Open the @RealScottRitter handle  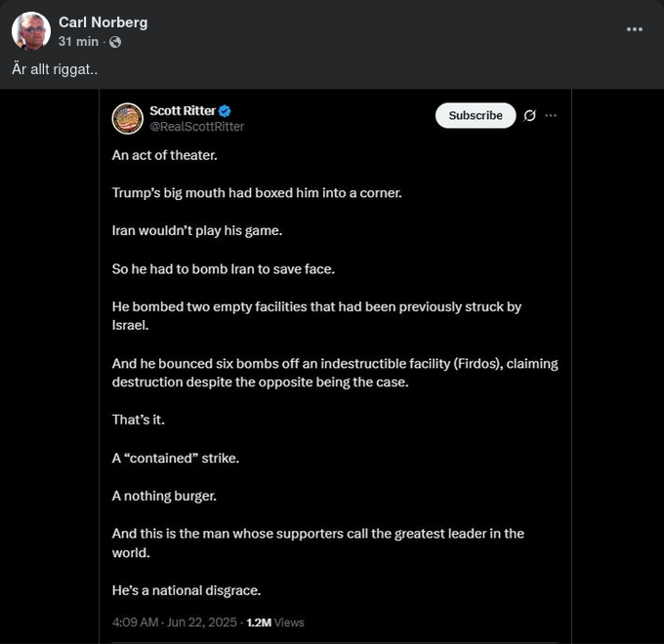pyautogui.click(x=196, y=127)
